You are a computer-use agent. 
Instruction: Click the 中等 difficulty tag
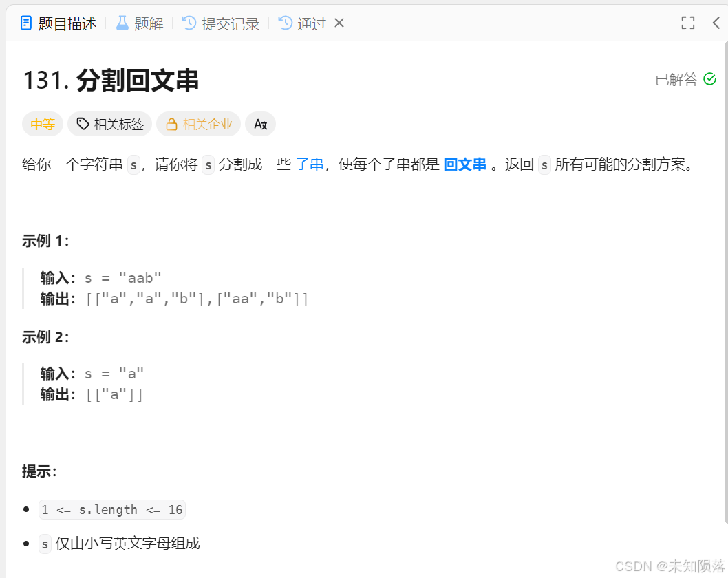(x=42, y=124)
